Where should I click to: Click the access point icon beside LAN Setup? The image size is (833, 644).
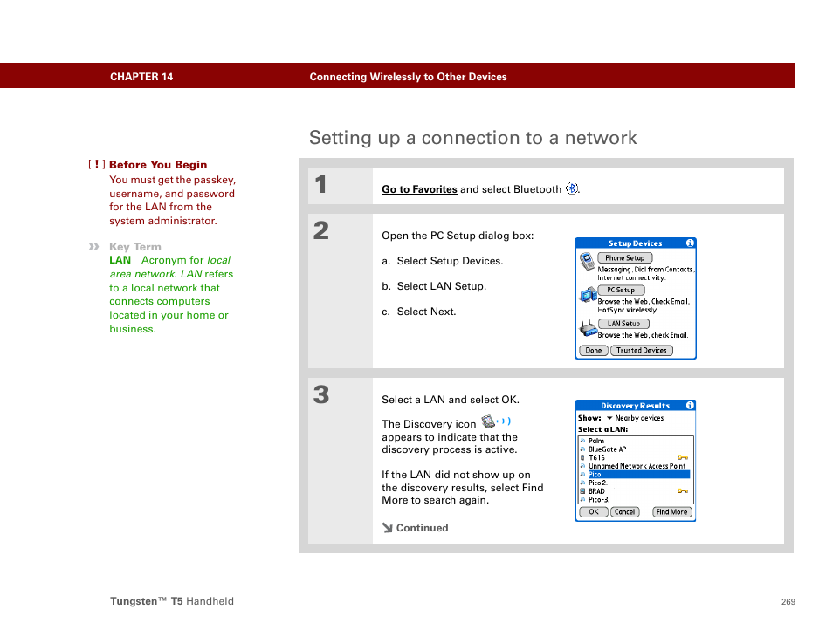pyautogui.click(x=589, y=328)
